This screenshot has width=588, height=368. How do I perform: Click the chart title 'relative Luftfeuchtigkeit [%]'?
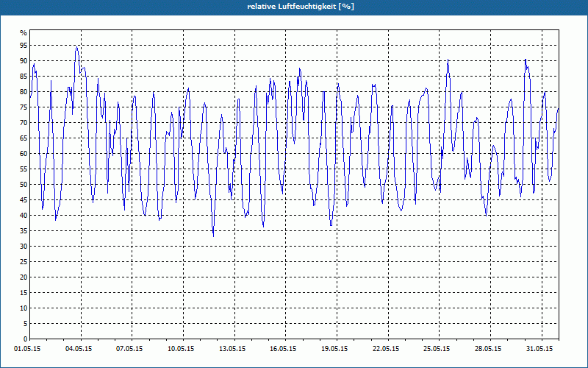(x=301, y=7)
